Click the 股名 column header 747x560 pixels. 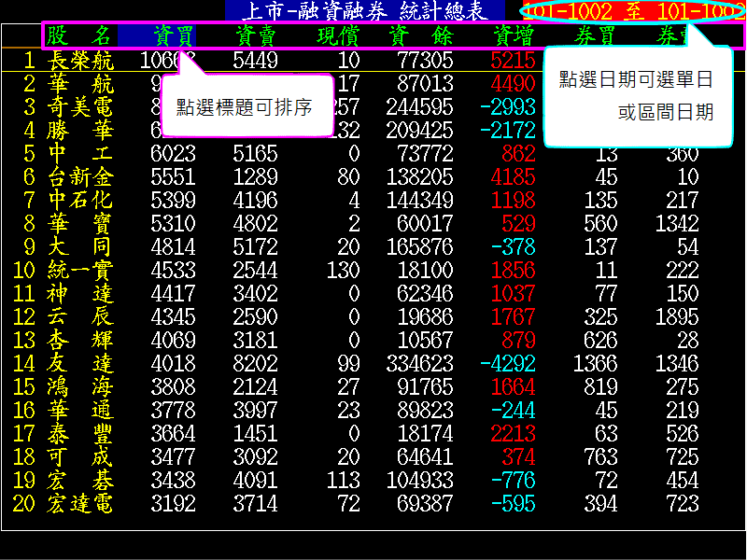[79, 36]
